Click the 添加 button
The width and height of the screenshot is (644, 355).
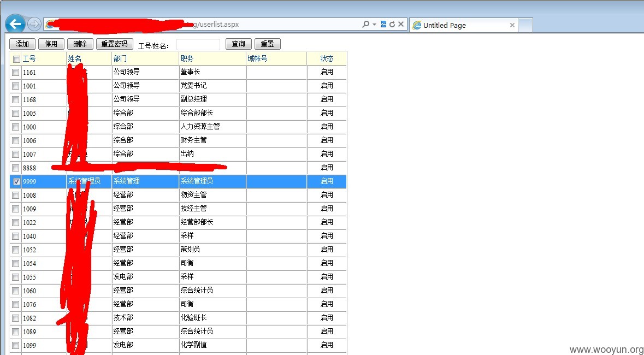[22, 44]
